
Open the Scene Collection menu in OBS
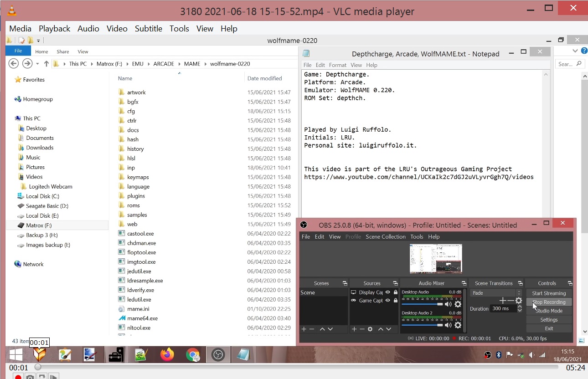385,237
